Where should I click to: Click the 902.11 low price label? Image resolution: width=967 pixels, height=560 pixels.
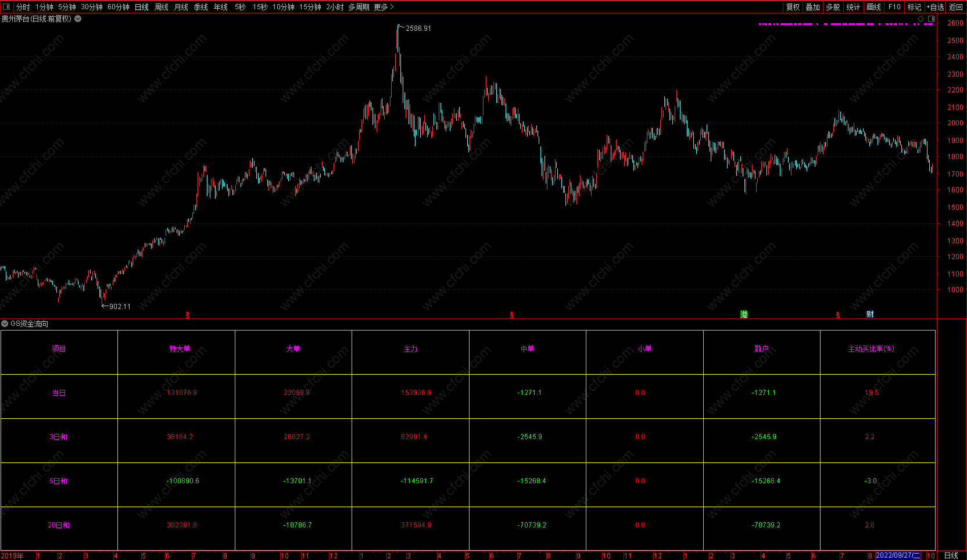coord(120,307)
